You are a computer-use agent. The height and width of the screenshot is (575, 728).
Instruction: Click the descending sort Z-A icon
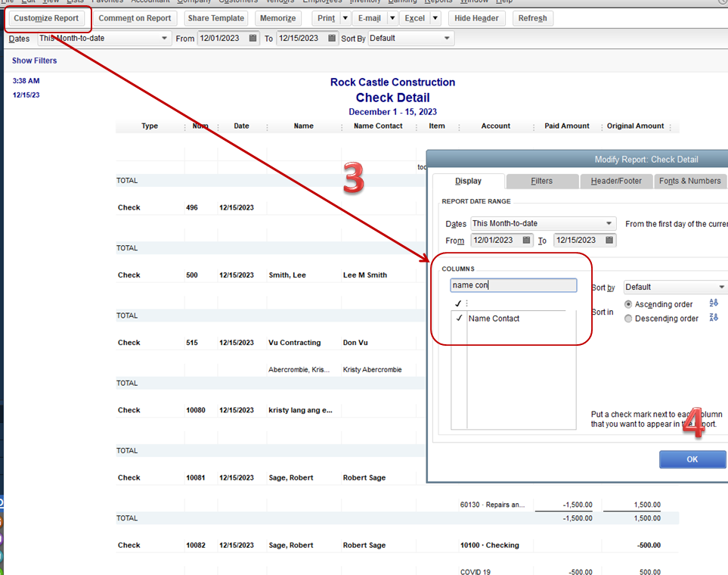714,318
